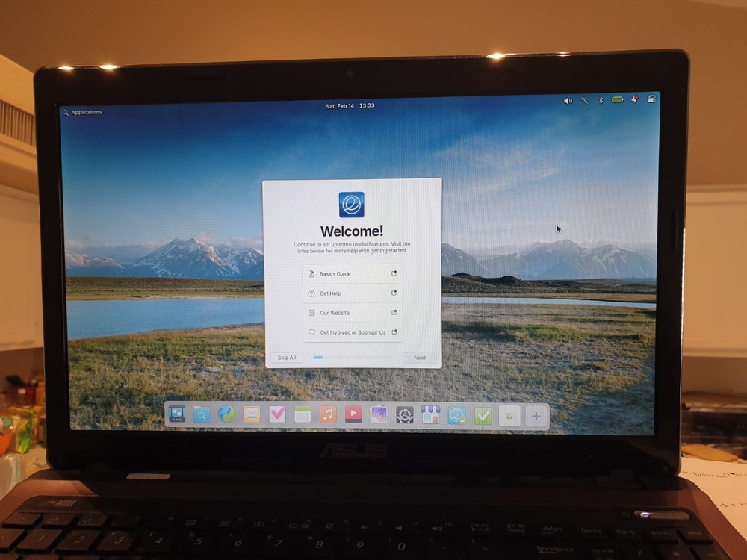The image size is (747, 560).
Task: Open the battery power indicator menu
Action: (x=617, y=99)
